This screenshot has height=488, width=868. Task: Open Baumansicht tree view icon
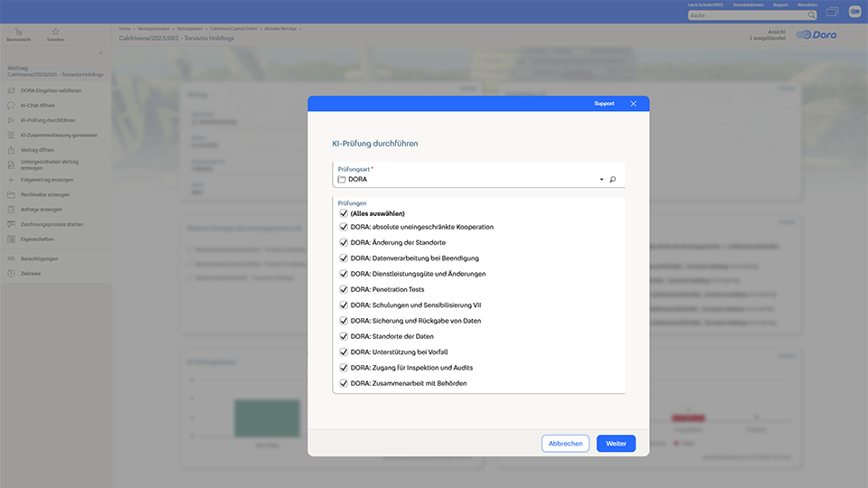(x=19, y=34)
